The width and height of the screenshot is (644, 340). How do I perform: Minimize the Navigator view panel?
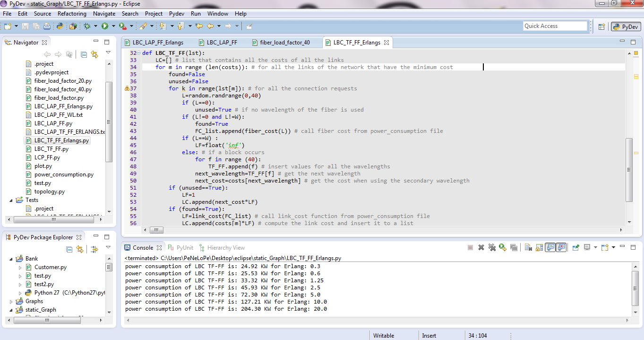coord(96,42)
